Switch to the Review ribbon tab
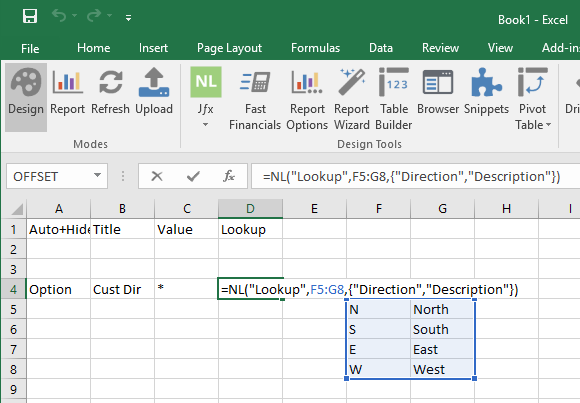This screenshot has height=403, width=580. [440, 48]
